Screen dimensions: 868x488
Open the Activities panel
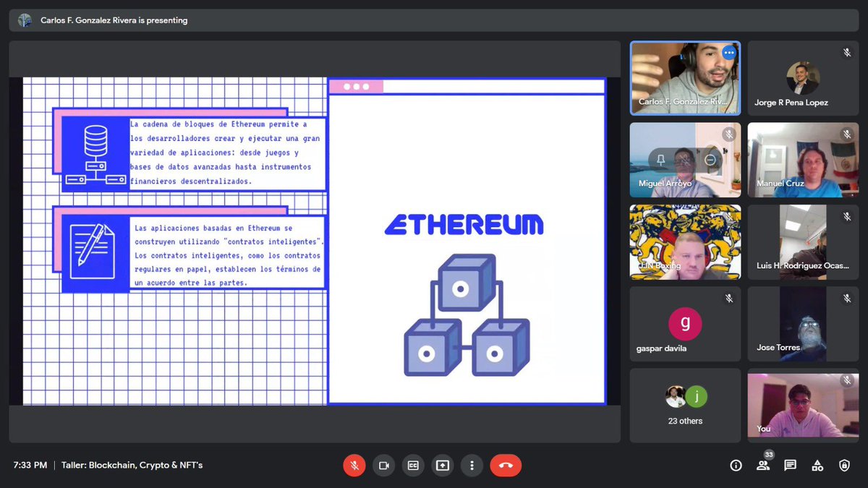[817, 465]
